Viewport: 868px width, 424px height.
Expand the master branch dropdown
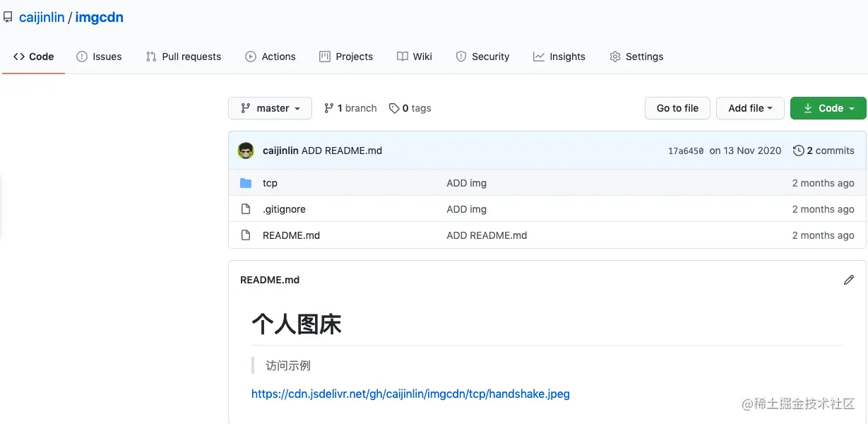click(x=270, y=108)
